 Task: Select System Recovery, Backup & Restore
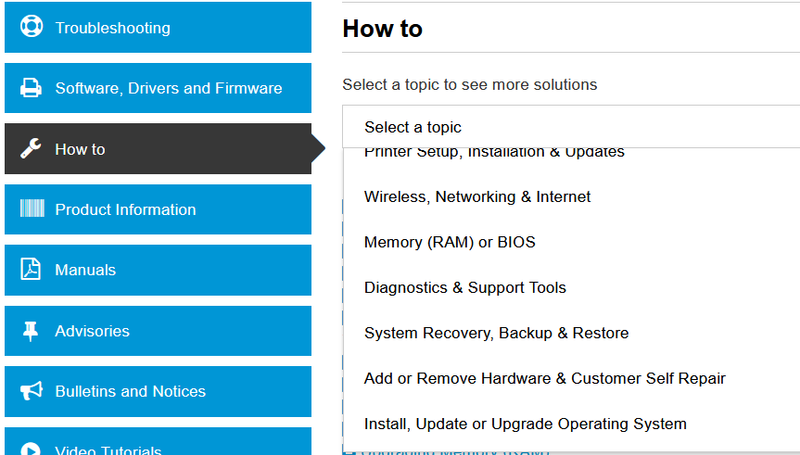(x=496, y=333)
